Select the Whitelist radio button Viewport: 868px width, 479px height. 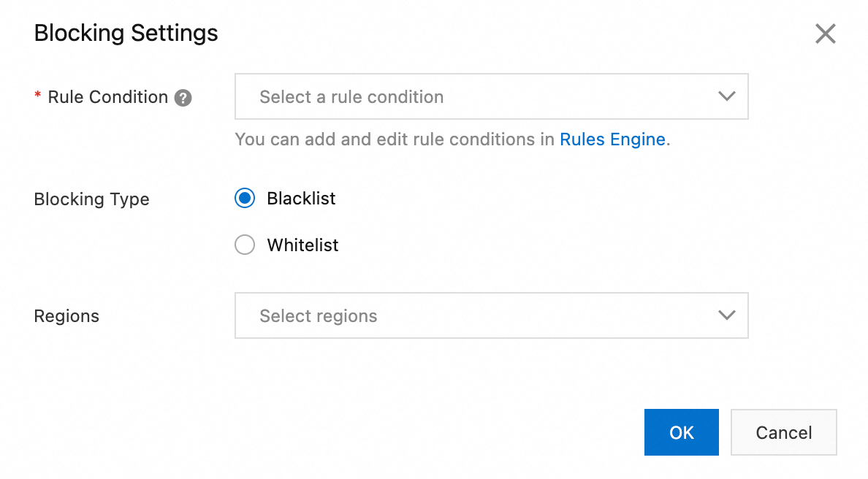pyautogui.click(x=245, y=245)
